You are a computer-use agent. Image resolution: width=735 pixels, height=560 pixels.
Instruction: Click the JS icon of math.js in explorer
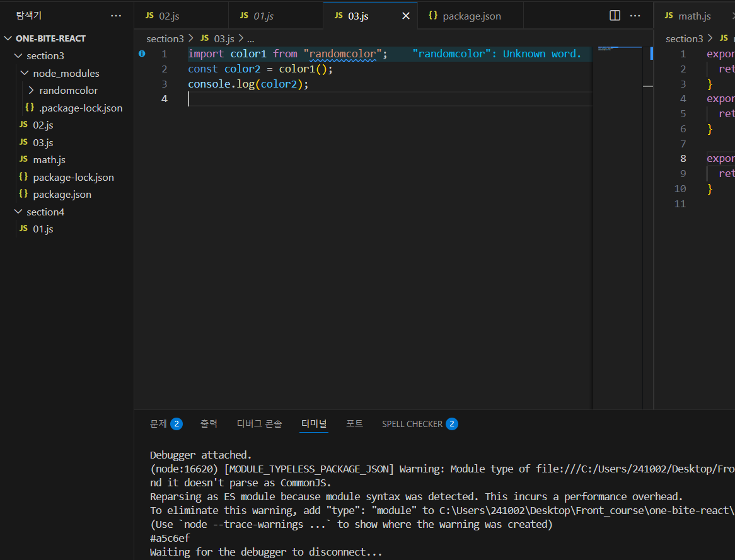pyautogui.click(x=23, y=159)
